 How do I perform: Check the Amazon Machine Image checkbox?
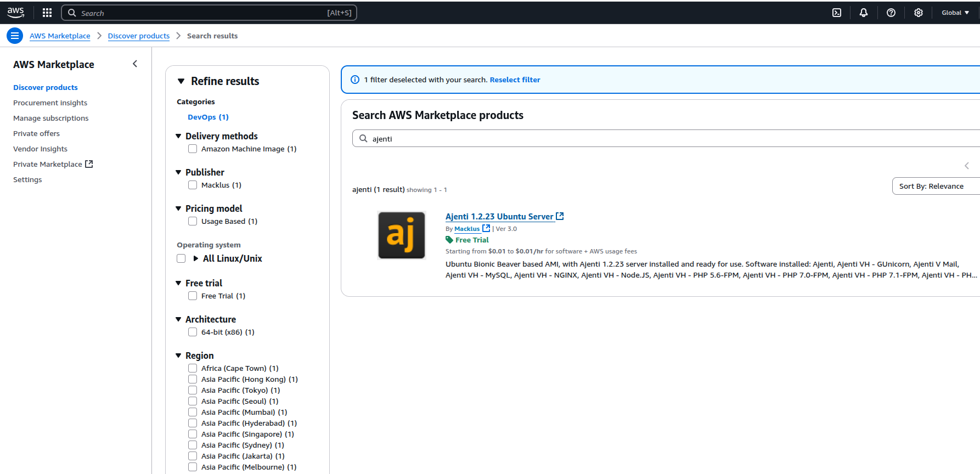tap(193, 149)
